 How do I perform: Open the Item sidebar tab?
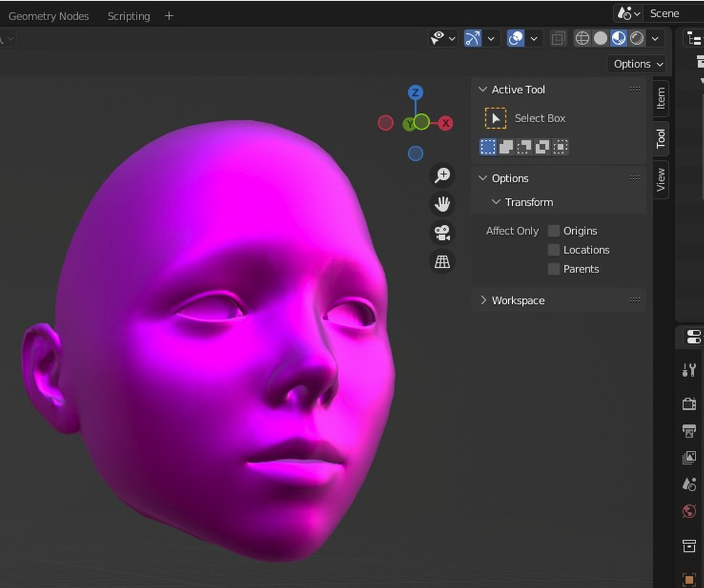pos(660,99)
